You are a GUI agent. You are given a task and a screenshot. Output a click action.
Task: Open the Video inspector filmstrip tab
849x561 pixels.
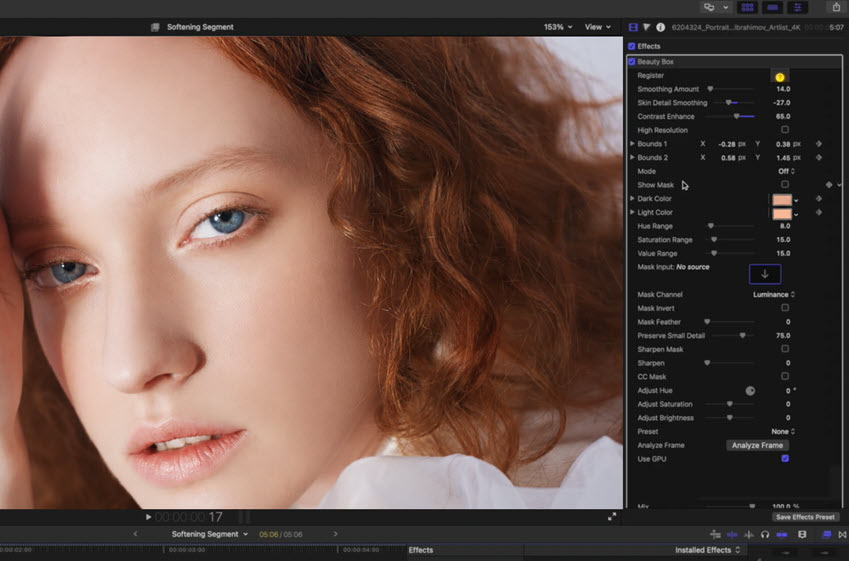click(633, 27)
